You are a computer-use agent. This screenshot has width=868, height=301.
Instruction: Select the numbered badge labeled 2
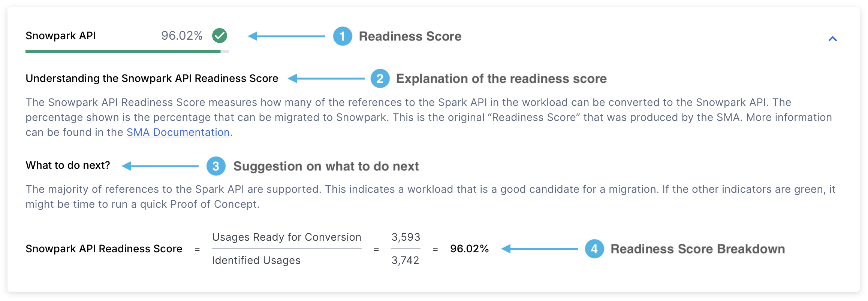click(x=379, y=79)
